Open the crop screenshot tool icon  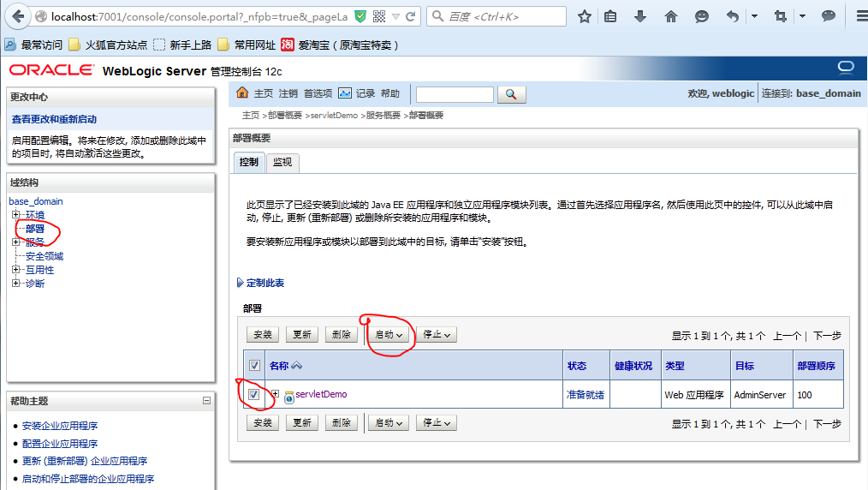click(781, 16)
